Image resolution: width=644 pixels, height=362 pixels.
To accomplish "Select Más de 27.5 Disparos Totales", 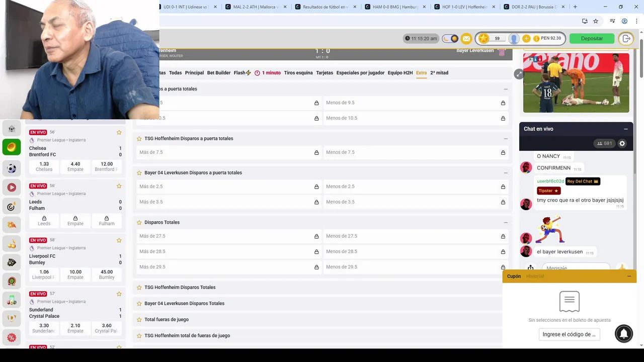I will 229,236.
